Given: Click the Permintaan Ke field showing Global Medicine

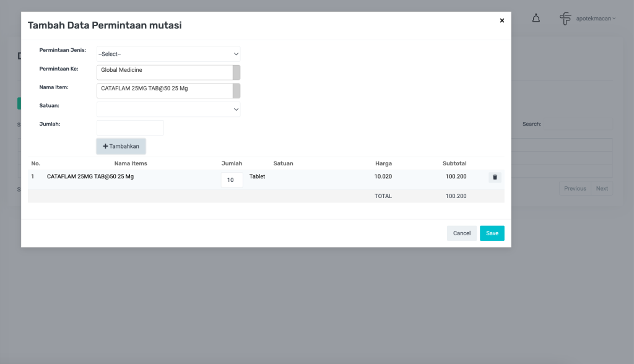Looking at the screenshot, I should [x=165, y=72].
